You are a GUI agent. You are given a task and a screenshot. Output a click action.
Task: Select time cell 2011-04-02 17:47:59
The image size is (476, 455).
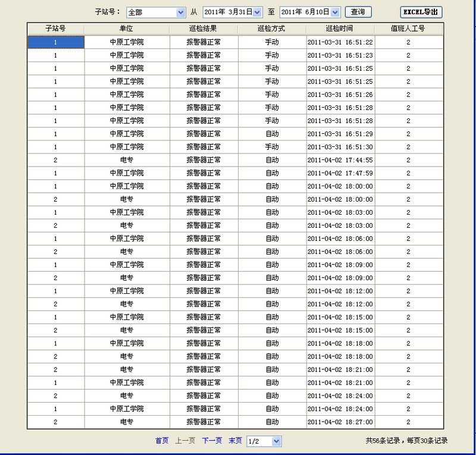(340, 173)
